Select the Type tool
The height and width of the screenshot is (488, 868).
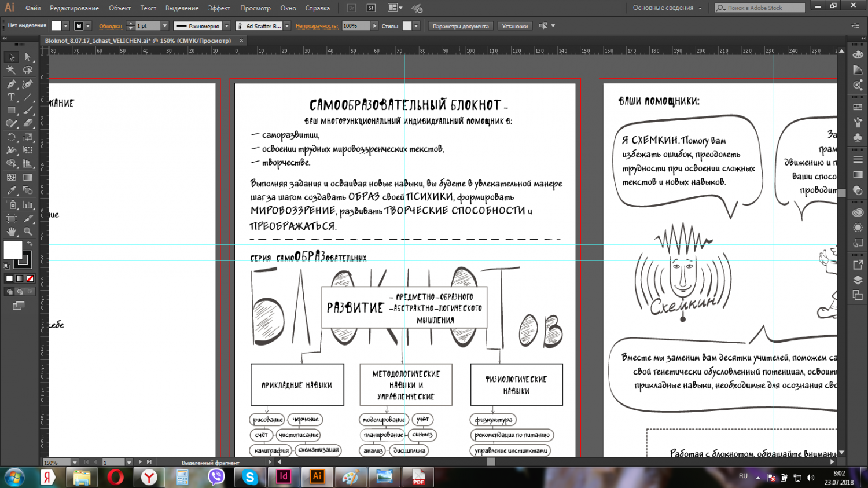11,97
